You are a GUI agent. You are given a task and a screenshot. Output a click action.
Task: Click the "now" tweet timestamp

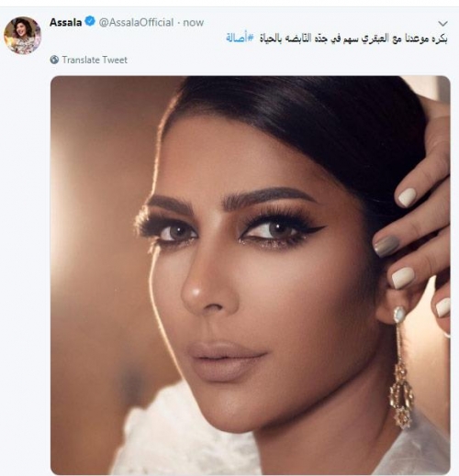click(194, 22)
